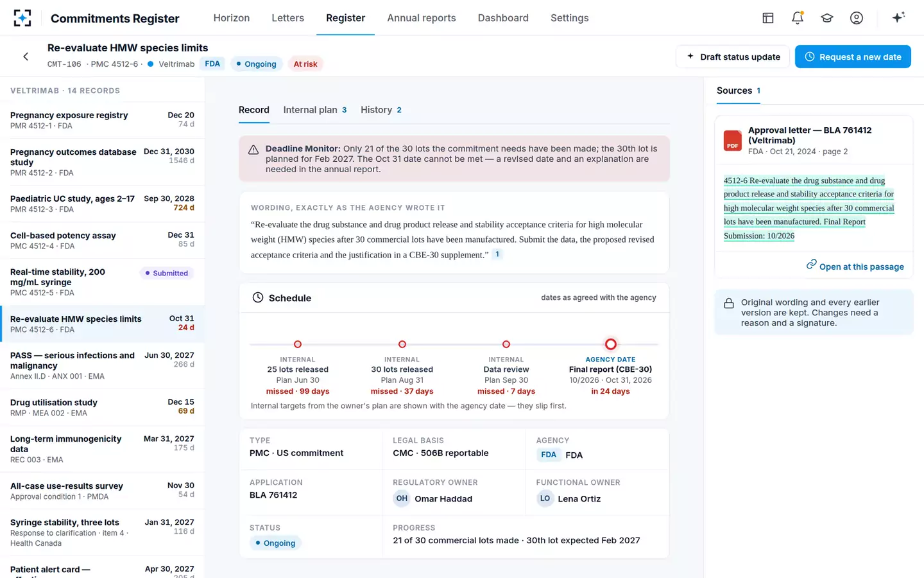Open the user profile icon

(857, 18)
